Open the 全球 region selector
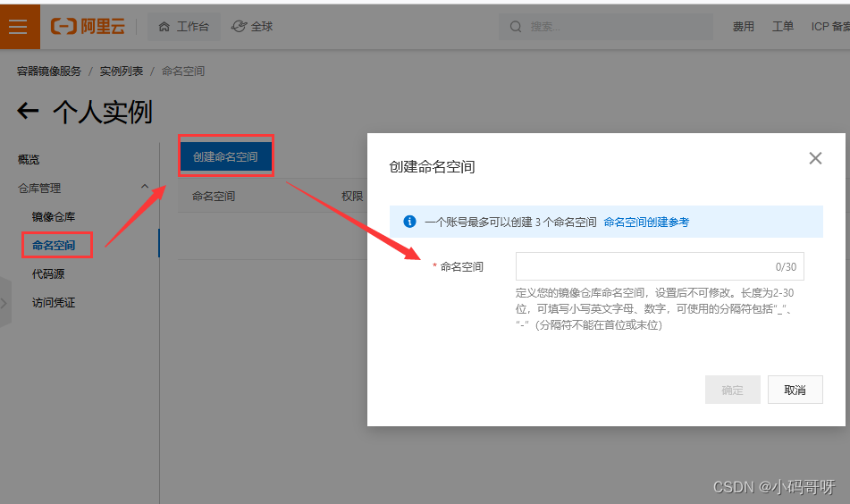The height and width of the screenshot is (504, 850). pos(252,27)
